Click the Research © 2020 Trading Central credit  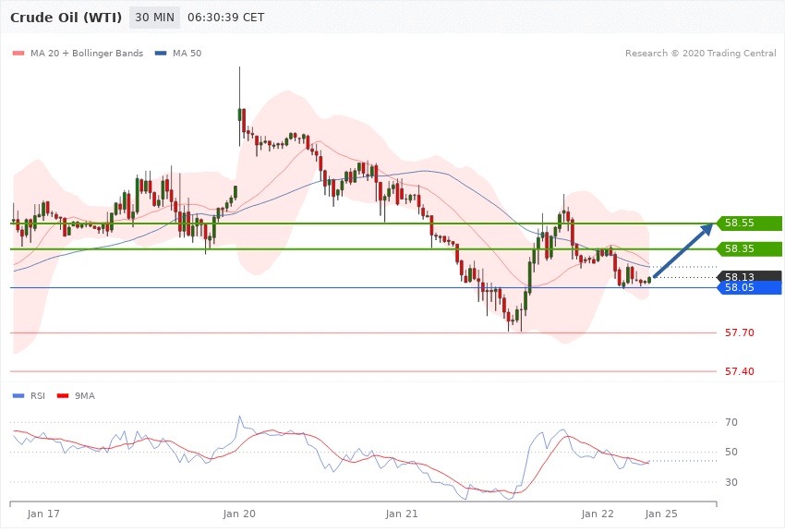pos(700,53)
